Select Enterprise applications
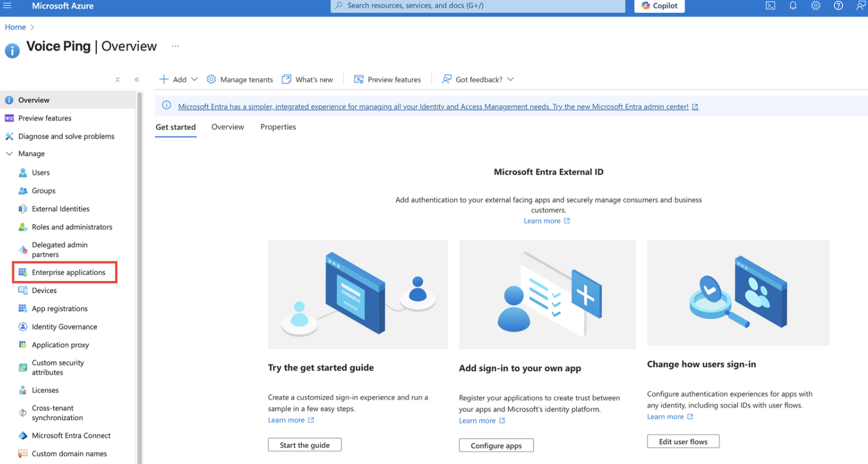Image resolution: width=868 pixels, height=464 pixels. click(67, 272)
